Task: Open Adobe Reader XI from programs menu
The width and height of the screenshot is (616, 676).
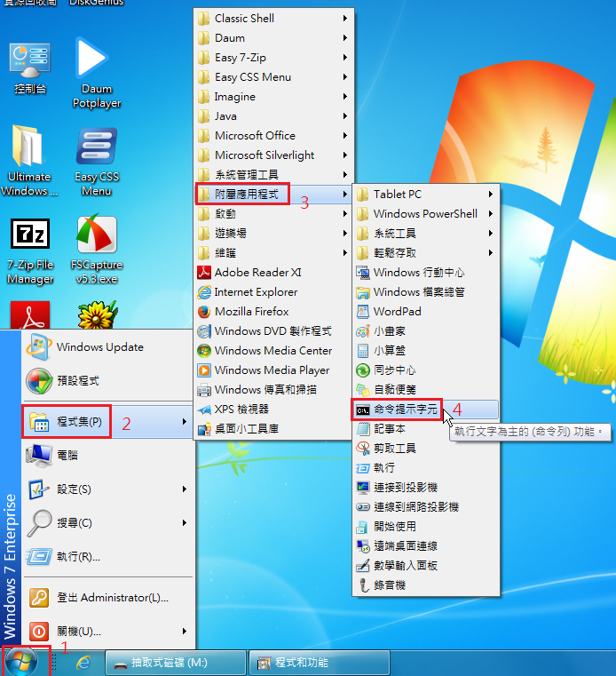Action: (273, 273)
